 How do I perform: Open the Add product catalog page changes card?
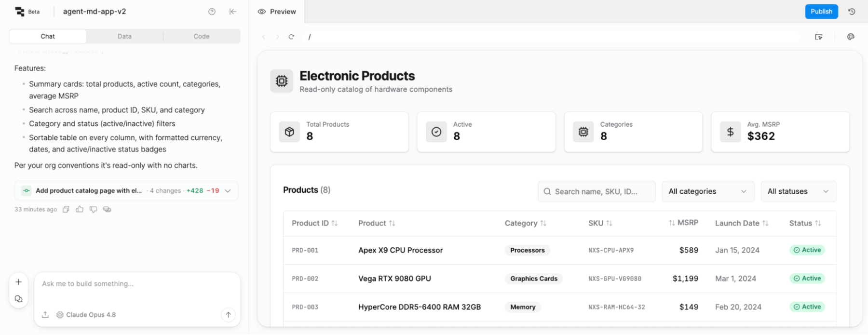coord(126,191)
